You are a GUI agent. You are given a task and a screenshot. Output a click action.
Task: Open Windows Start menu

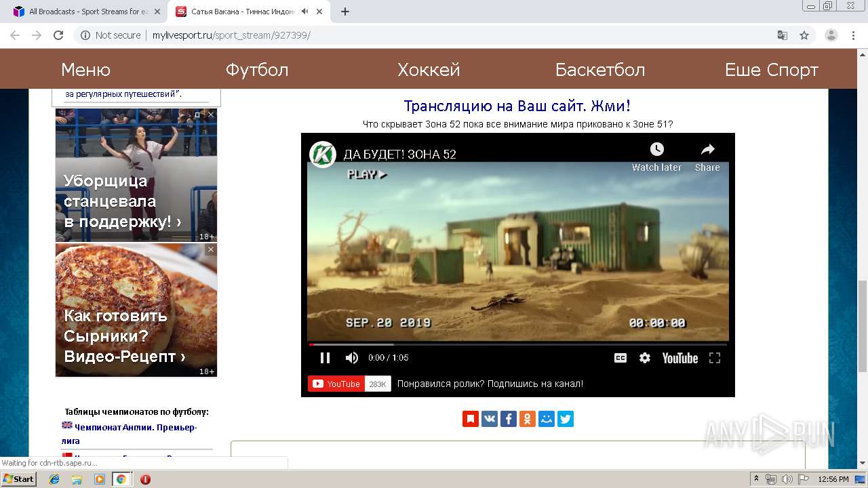pos(19,479)
